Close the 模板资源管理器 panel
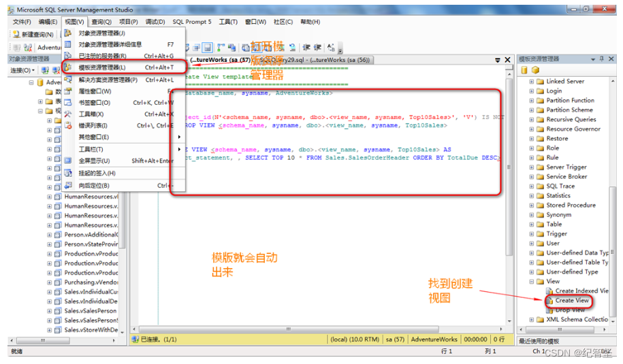623x364 pixels. [x=611, y=59]
